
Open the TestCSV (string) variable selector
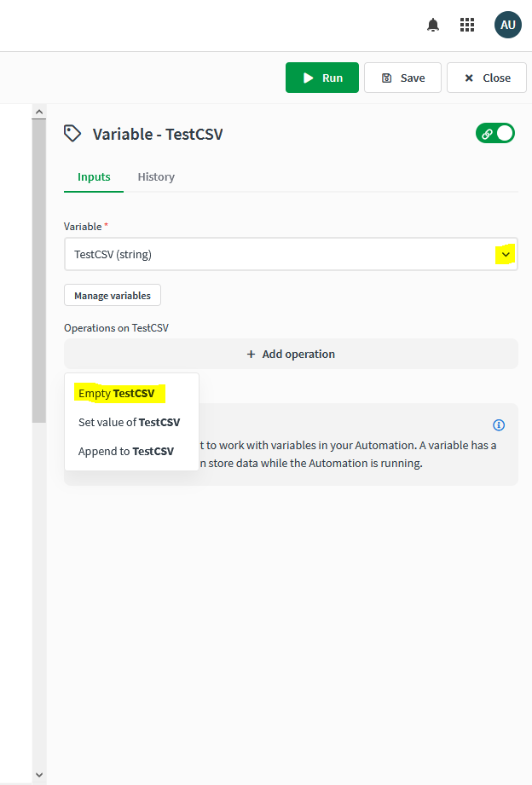[281, 254]
